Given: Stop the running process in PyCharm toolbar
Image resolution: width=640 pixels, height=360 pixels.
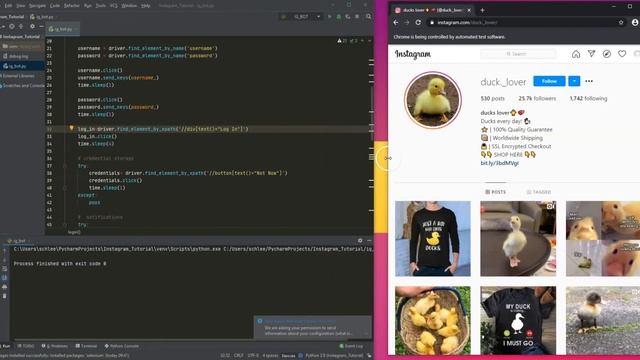Looking at the screenshot, I should [357, 17].
